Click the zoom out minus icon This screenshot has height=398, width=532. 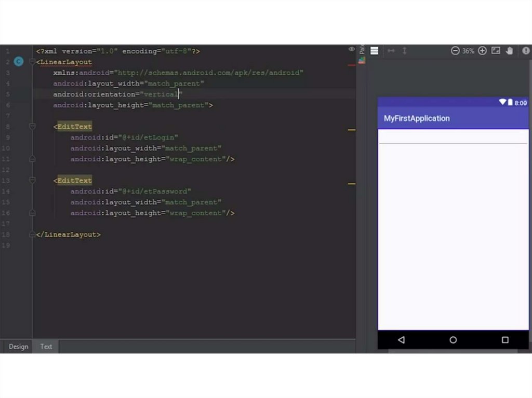455,51
